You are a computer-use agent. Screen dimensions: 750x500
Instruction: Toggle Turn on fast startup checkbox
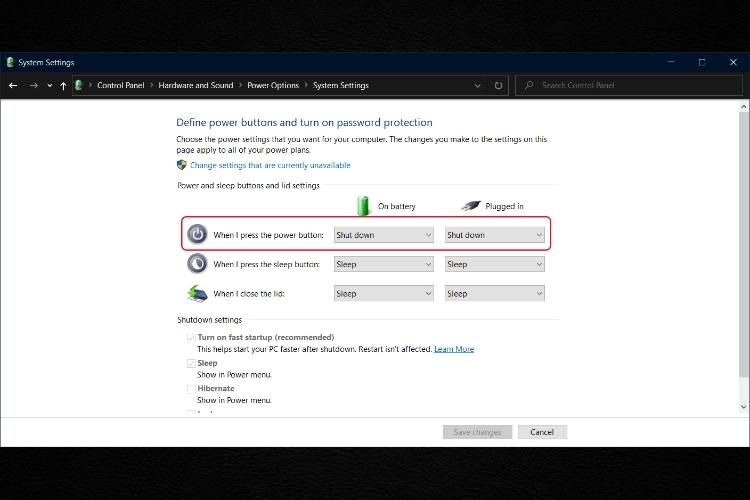pos(191,338)
